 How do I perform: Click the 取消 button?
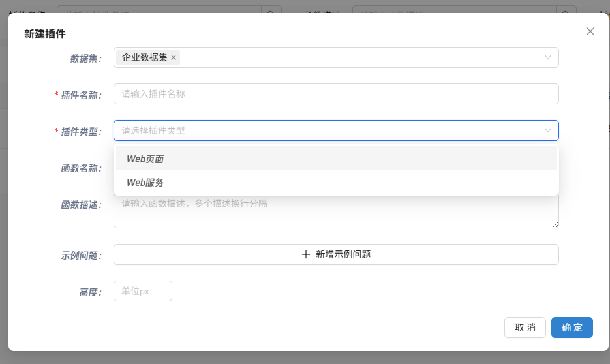point(525,327)
